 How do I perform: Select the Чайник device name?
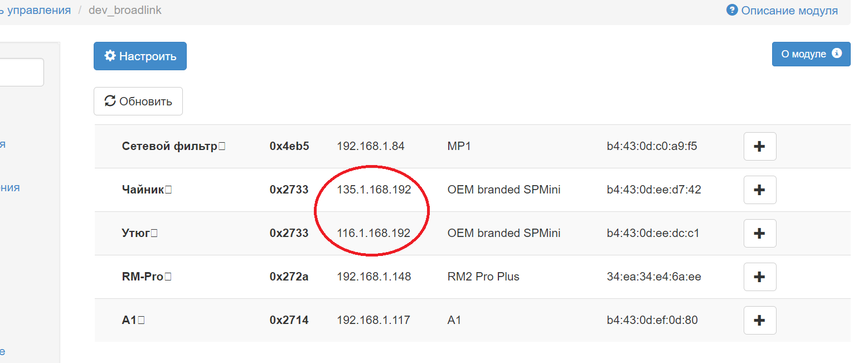(143, 190)
